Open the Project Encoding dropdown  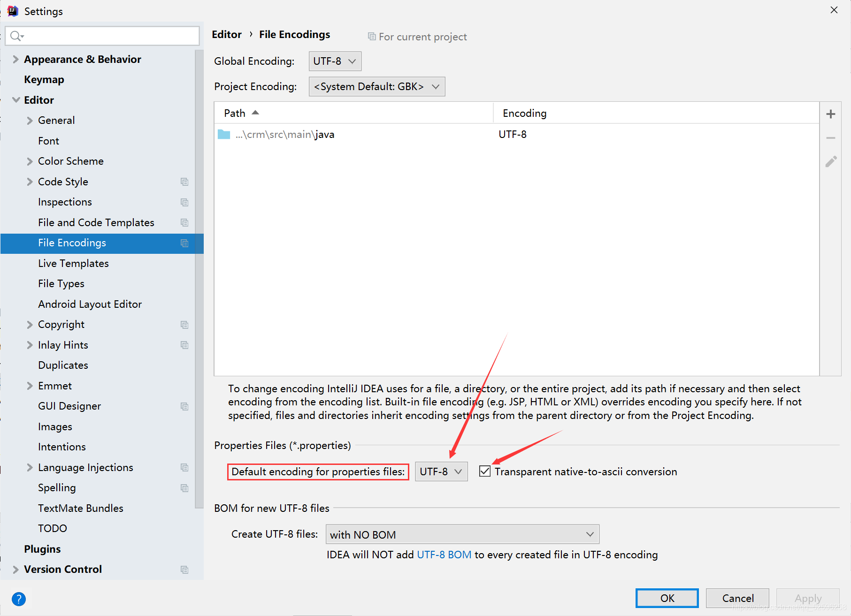click(377, 87)
